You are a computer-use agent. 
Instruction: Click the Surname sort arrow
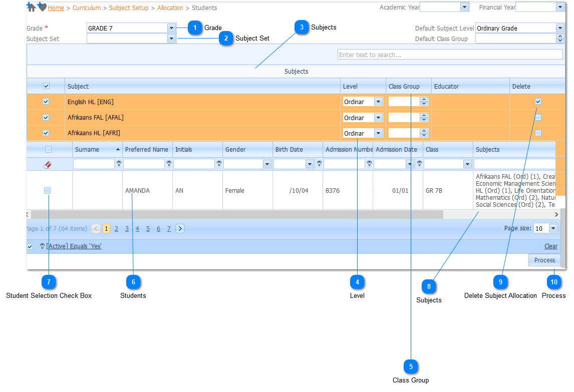point(118,149)
